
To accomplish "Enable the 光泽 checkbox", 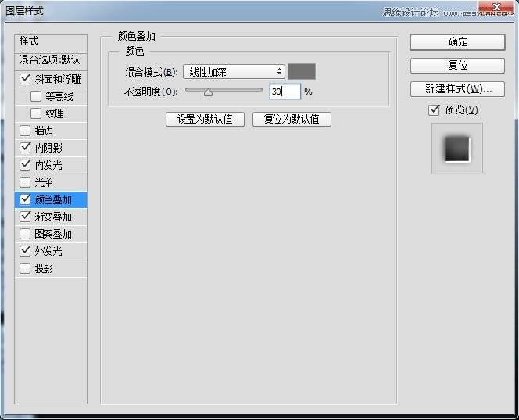I will pyautogui.click(x=25, y=182).
